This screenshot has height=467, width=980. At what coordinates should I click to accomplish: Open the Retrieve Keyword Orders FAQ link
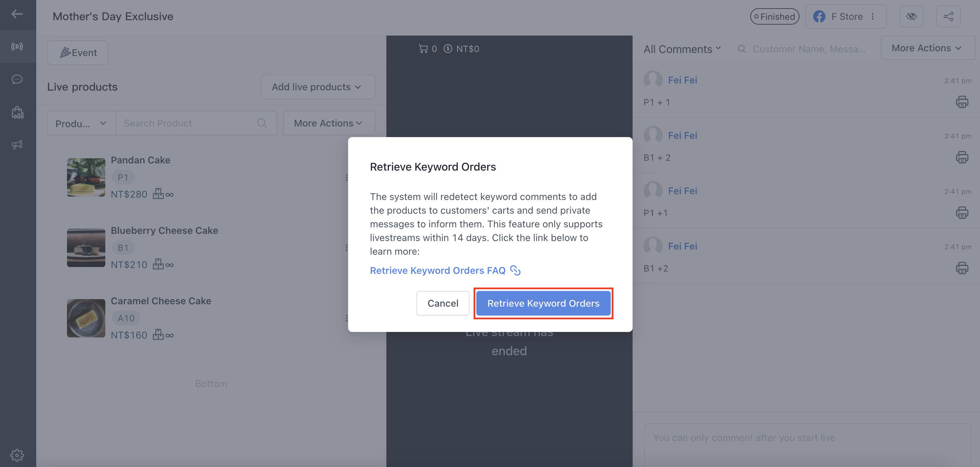click(x=437, y=270)
